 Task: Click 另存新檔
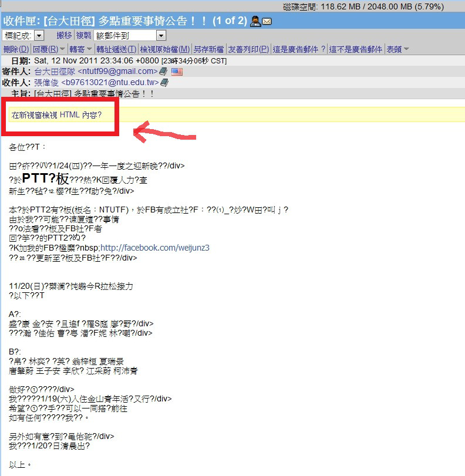208,49
